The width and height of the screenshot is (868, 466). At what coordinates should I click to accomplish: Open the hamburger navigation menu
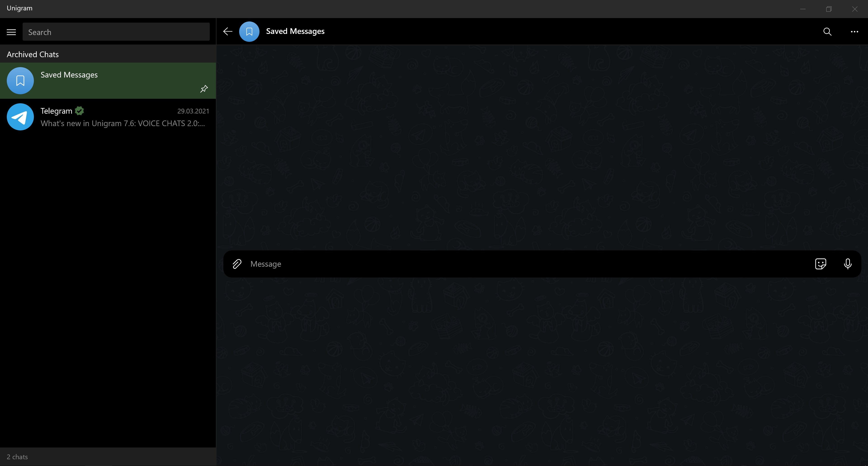(11, 32)
